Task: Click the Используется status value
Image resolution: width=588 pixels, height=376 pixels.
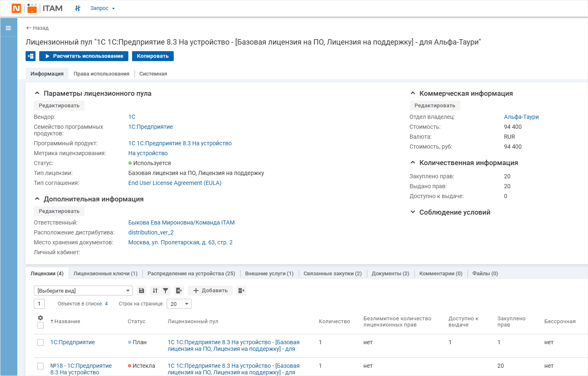Action: pos(149,163)
